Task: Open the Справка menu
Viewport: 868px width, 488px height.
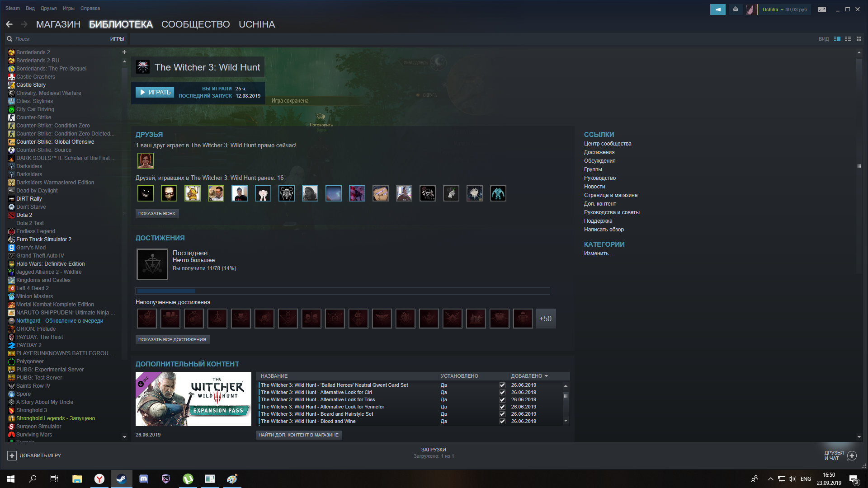Action: 90,8
